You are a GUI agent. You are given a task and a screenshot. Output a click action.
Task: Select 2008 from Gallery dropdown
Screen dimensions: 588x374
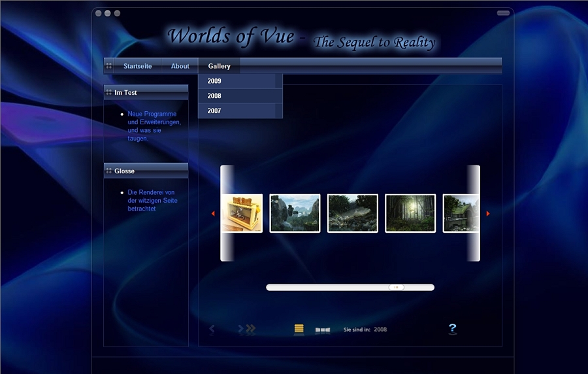pyautogui.click(x=240, y=96)
